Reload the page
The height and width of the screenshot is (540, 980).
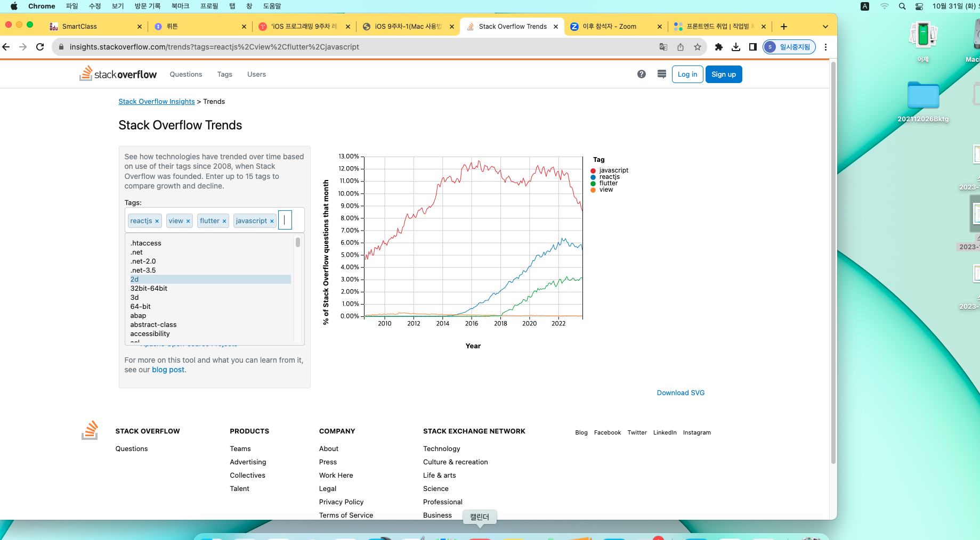[40, 47]
